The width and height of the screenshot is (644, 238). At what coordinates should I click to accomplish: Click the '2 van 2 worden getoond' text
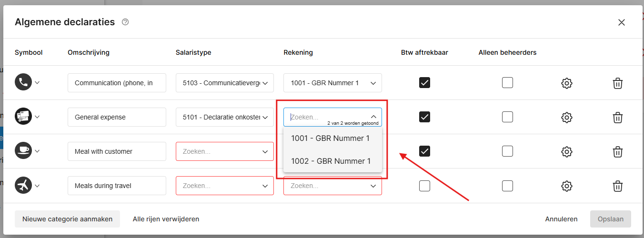coord(353,123)
